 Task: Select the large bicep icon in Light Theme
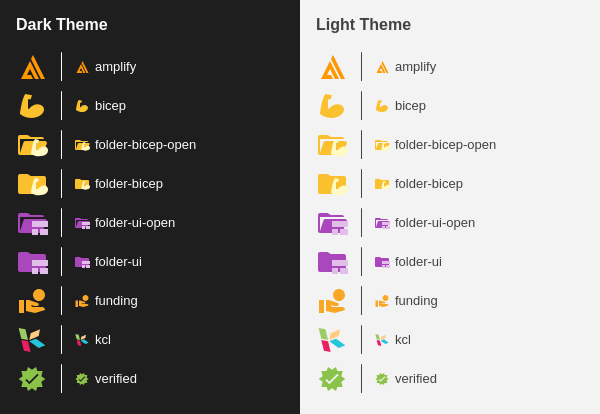coord(332,106)
